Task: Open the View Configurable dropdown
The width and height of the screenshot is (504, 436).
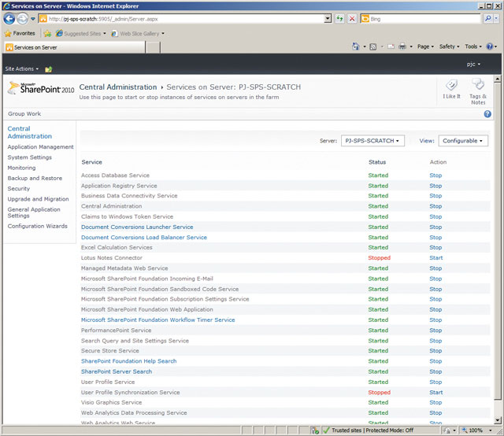Action: pyautogui.click(x=463, y=141)
